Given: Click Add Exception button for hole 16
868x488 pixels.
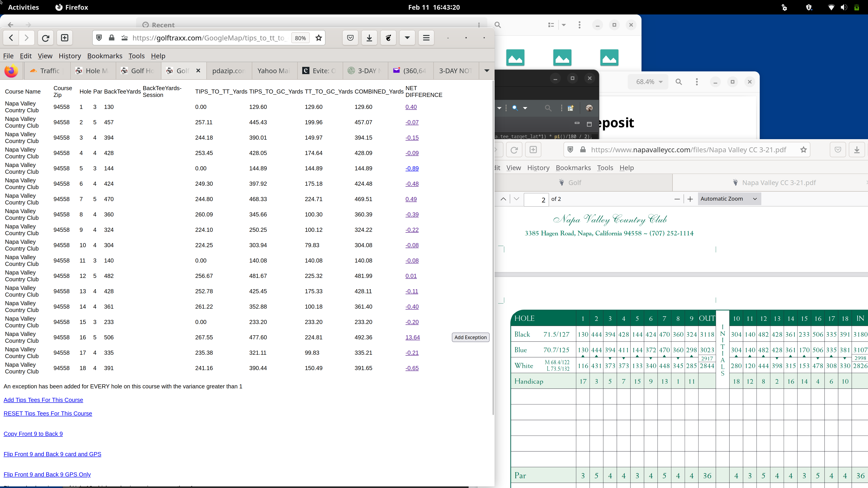Looking at the screenshot, I should [x=470, y=338].
